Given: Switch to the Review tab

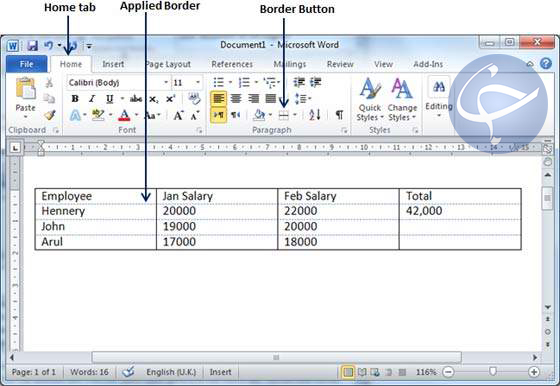Looking at the screenshot, I should click(340, 64).
